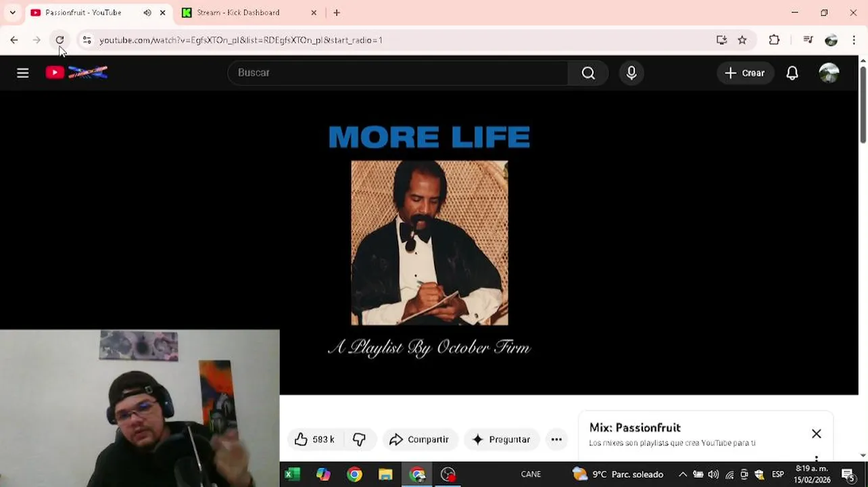Bookmark this page with the star
The image size is (868, 487).
coord(742,40)
